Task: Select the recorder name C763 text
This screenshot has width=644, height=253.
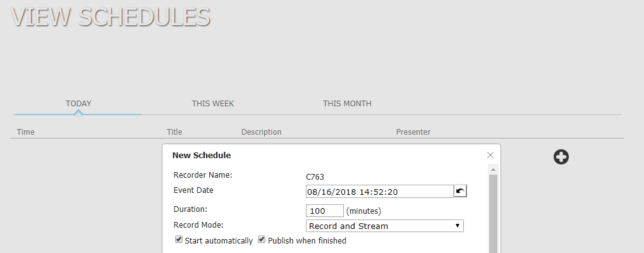Action: pos(315,177)
